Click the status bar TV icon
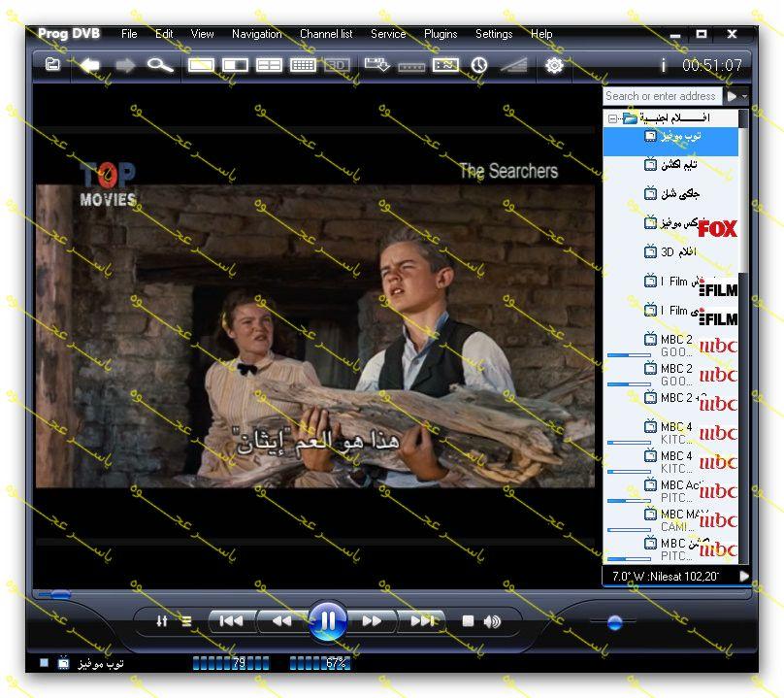This screenshot has width=784, height=698. (63, 663)
